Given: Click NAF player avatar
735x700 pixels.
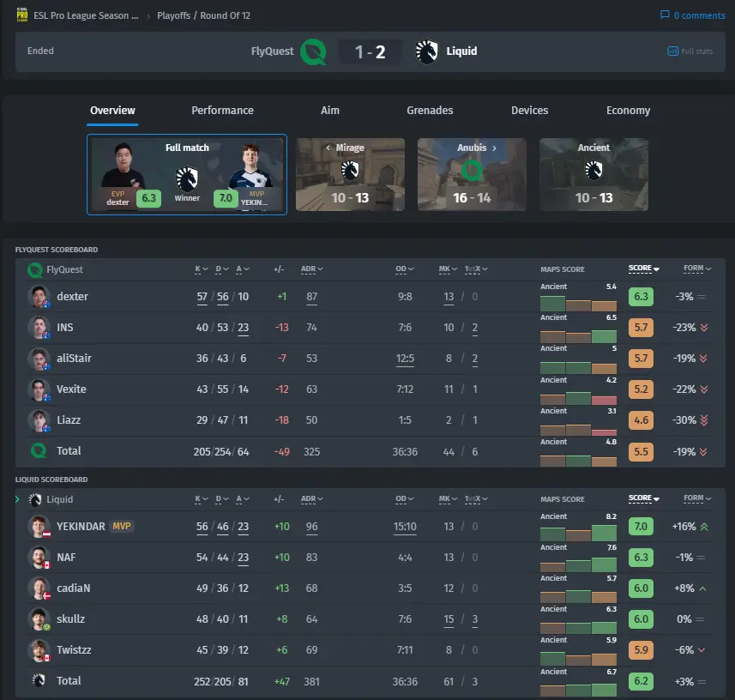Looking at the screenshot, I should [39, 557].
